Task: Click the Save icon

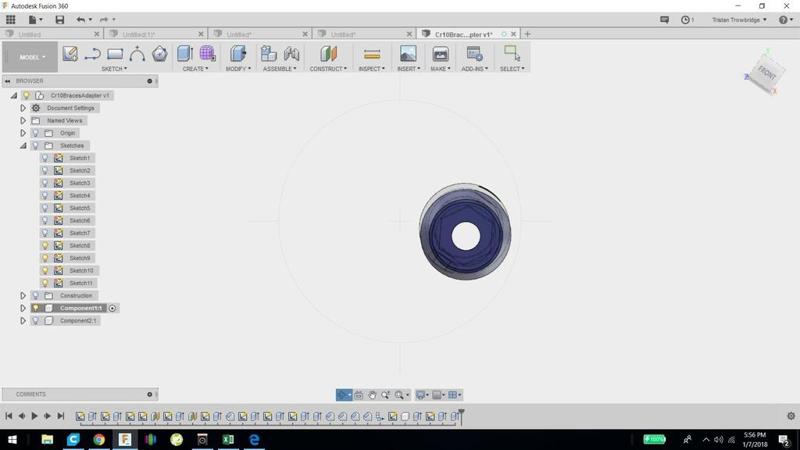Action: 60,20
